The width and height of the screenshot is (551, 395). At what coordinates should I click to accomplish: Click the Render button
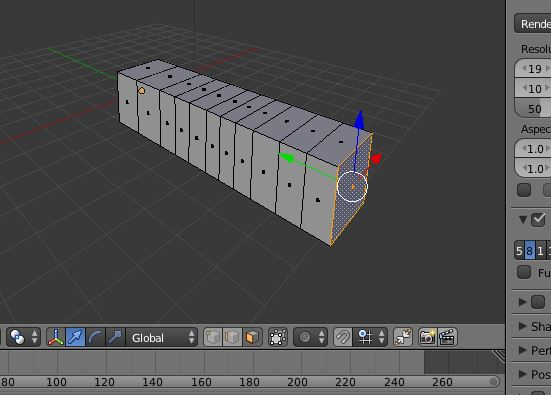[x=533, y=24]
